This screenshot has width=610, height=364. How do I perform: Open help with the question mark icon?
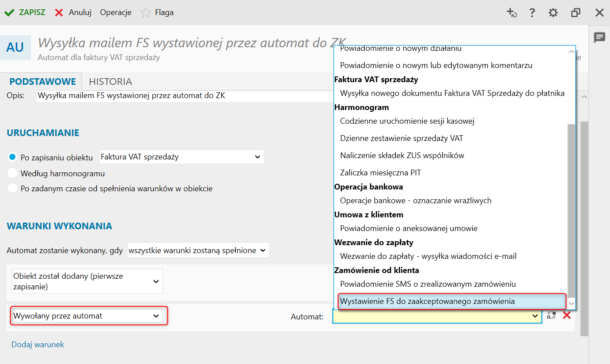(532, 13)
